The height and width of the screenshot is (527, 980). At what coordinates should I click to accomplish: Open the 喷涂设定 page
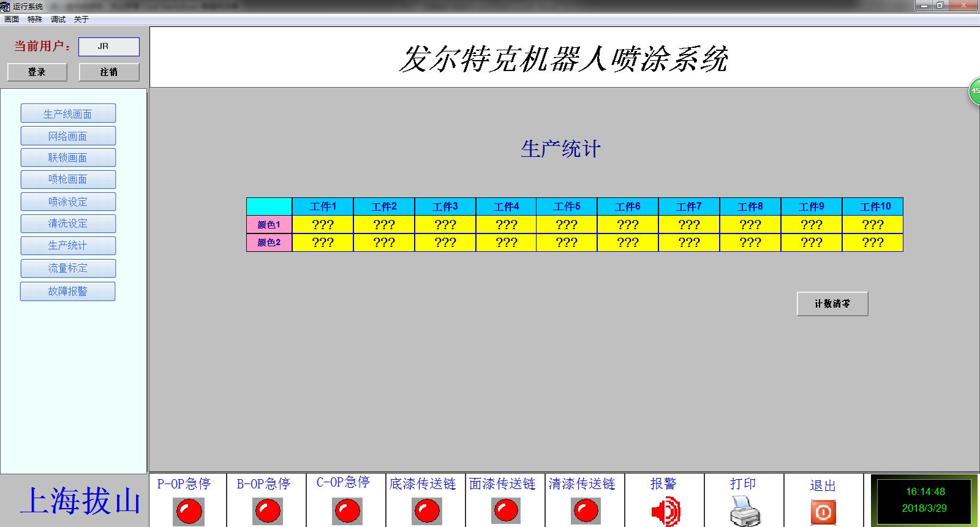point(68,202)
